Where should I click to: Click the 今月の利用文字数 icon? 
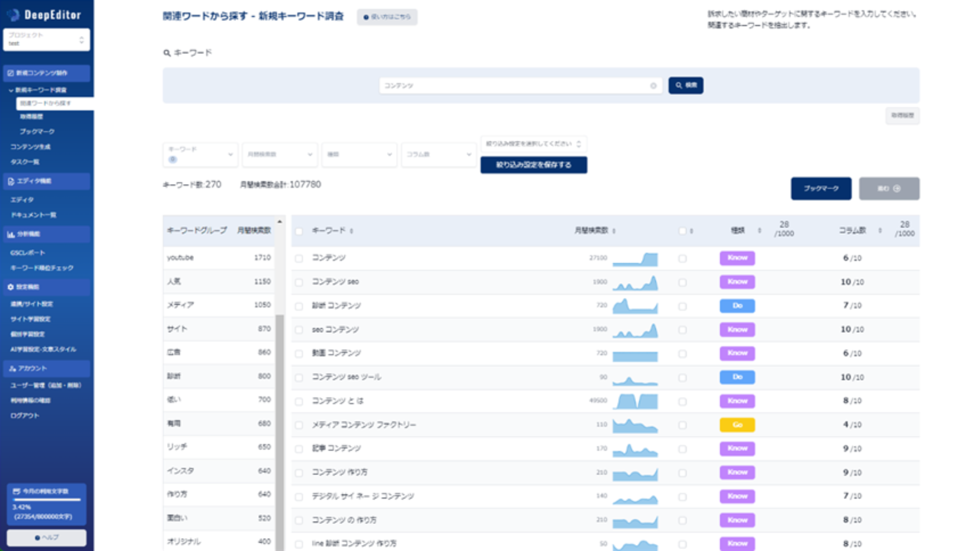[16, 491]
